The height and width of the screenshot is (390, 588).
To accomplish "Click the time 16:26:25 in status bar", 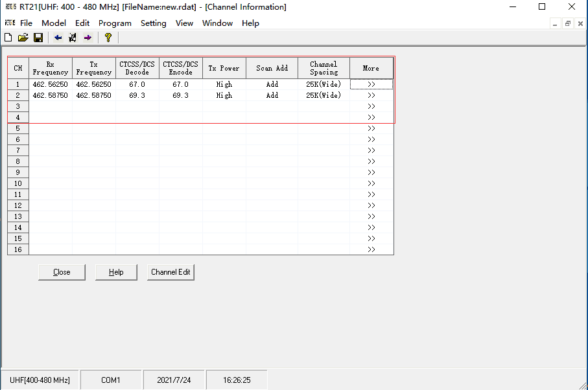I will 237,380.
